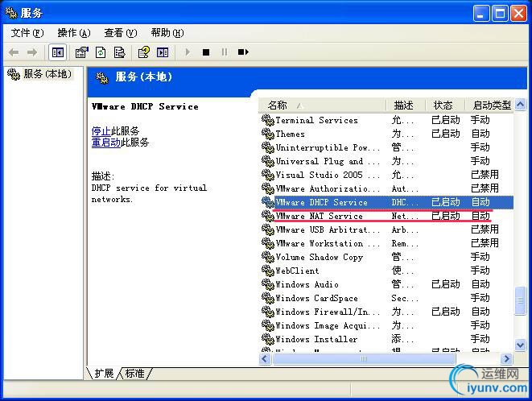Click the action pane toolbar icon next to Help

pyautogui.click(x=163, y=52)
